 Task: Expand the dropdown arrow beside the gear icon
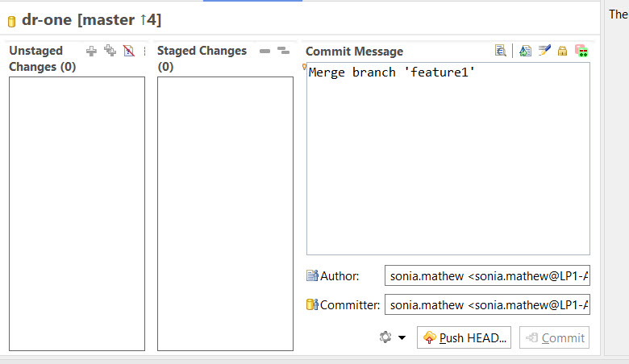(x=402, y=337)
